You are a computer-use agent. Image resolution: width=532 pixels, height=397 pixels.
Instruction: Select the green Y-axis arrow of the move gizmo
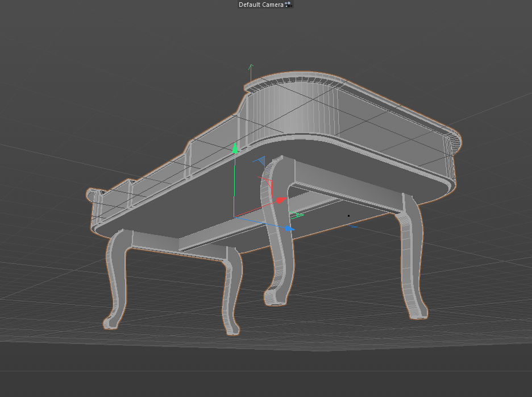pos(235,150)
